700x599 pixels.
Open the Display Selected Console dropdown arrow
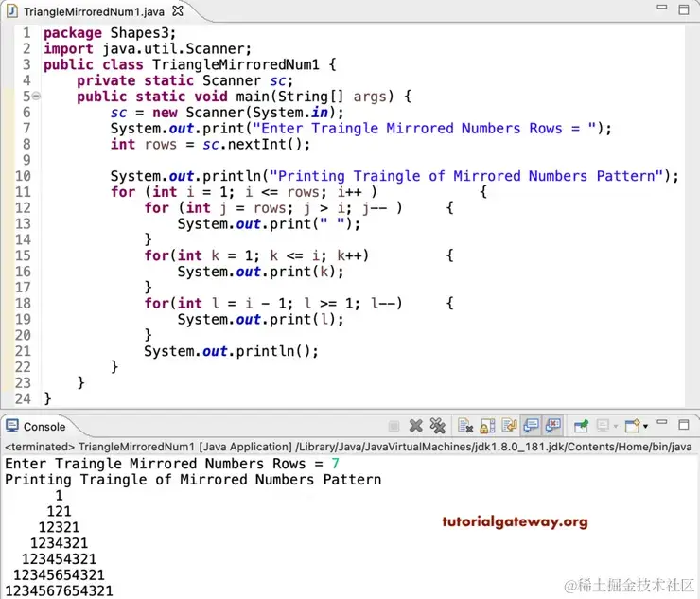pyautogui.click(x=616, y=427)
